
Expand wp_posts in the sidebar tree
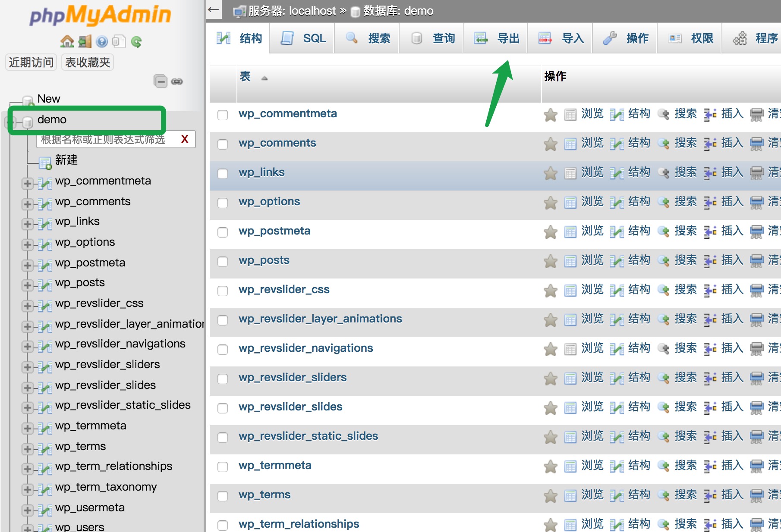point(27,285)
